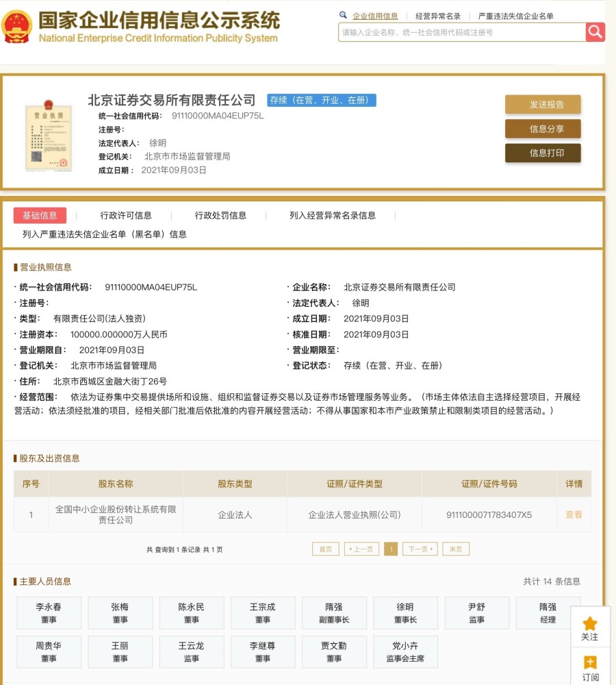Click shareholder name 全国中小企业股份转让系统有限责任公司
This screenshot has width=616, height=685.
point(116,514)
